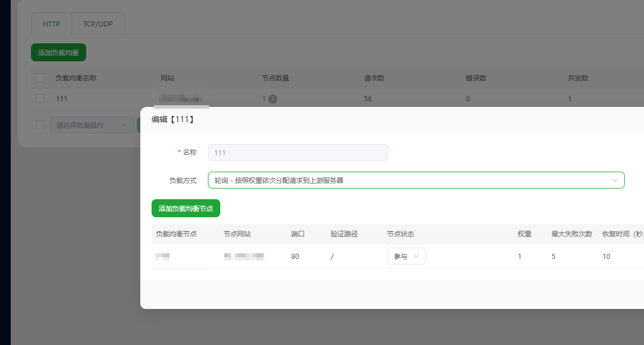Open the TCP/UDP tab

point(97,24)
